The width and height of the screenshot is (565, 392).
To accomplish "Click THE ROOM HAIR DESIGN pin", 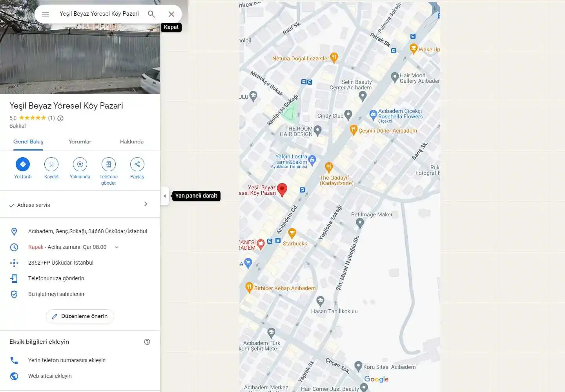I will pyautogui.click(x=318, y=131).
